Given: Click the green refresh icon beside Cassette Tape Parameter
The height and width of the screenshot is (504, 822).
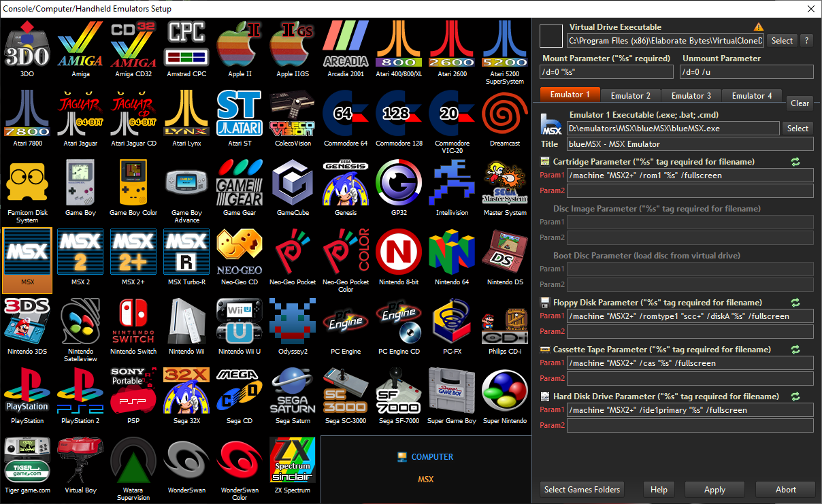Looking at the screenshot, I should click(795, 350).
